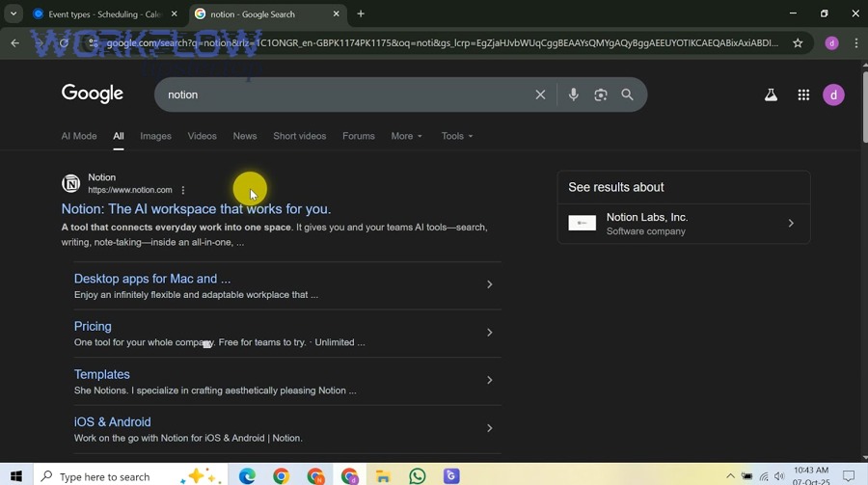Switch to the Event types browser tab
Viewport: 868px width, 485px height.
(96, 14)
